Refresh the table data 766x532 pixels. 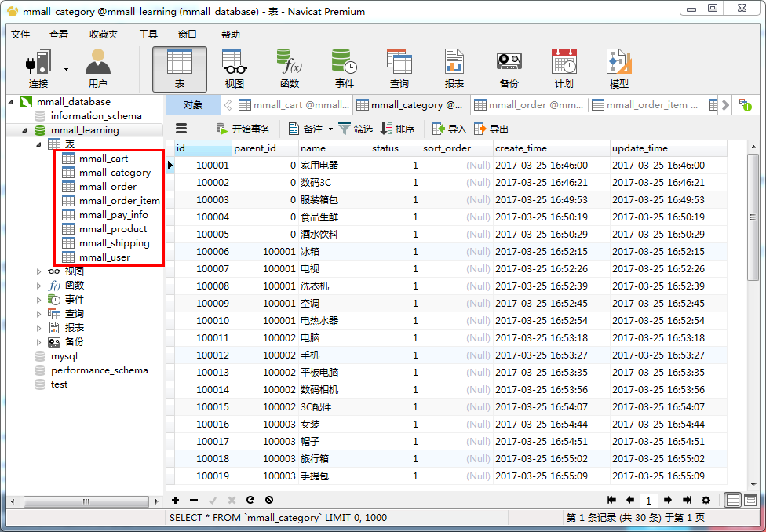[250, 500]
